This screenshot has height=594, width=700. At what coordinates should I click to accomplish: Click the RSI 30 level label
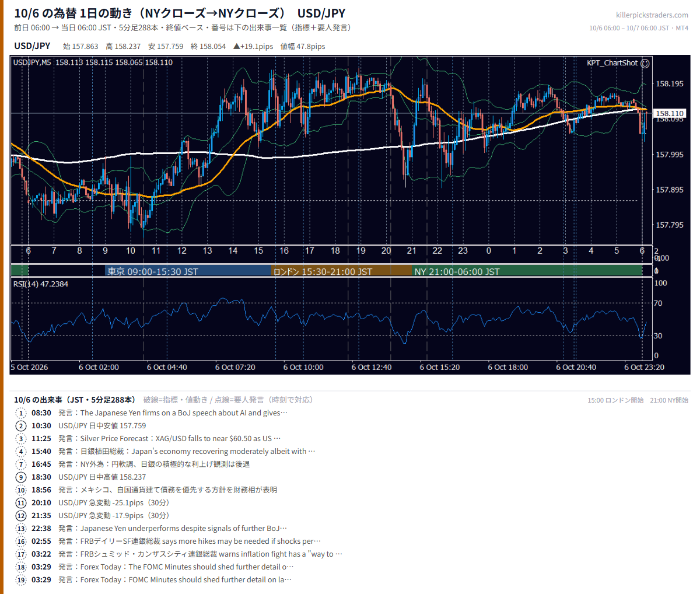(658, 336)
